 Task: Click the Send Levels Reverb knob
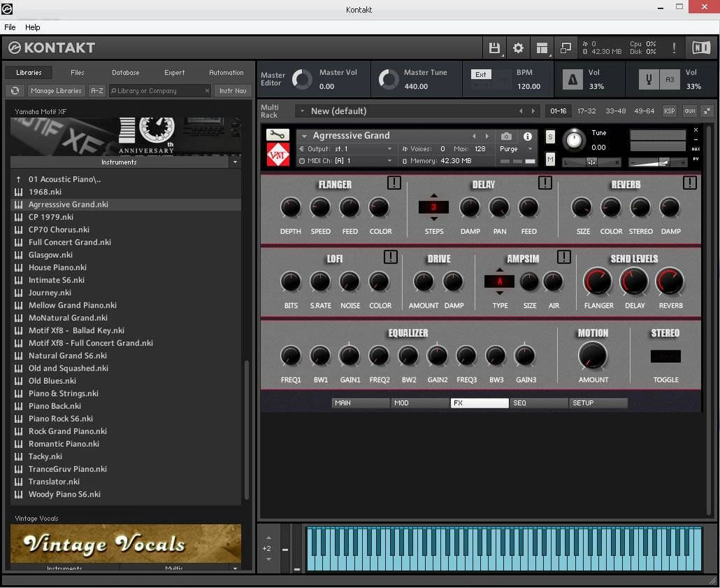click(670, 281)
